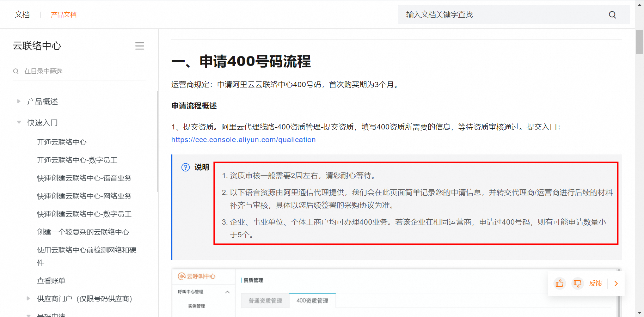Toggle the sidebar hamburger menu icon
The width and height of the screenshot is (644, 317).
140,46
